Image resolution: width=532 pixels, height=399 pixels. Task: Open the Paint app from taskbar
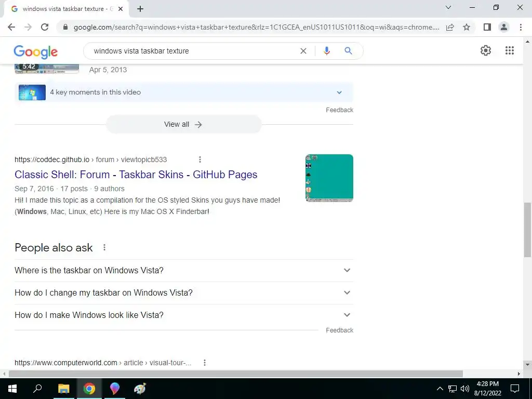point(140,389)
